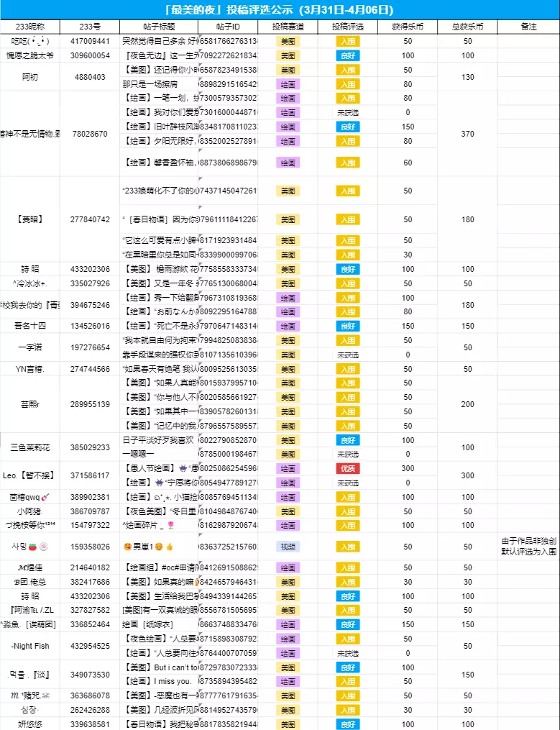This screenshot has width=560, height=730.
Task: Click the note 由于作品非独创 默认评选为入围
Action: 528,547
